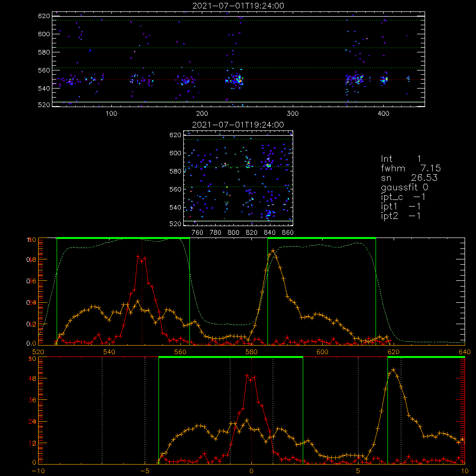
Task: Click x-axis label 860 of the middle image
Action: (288, 233)
